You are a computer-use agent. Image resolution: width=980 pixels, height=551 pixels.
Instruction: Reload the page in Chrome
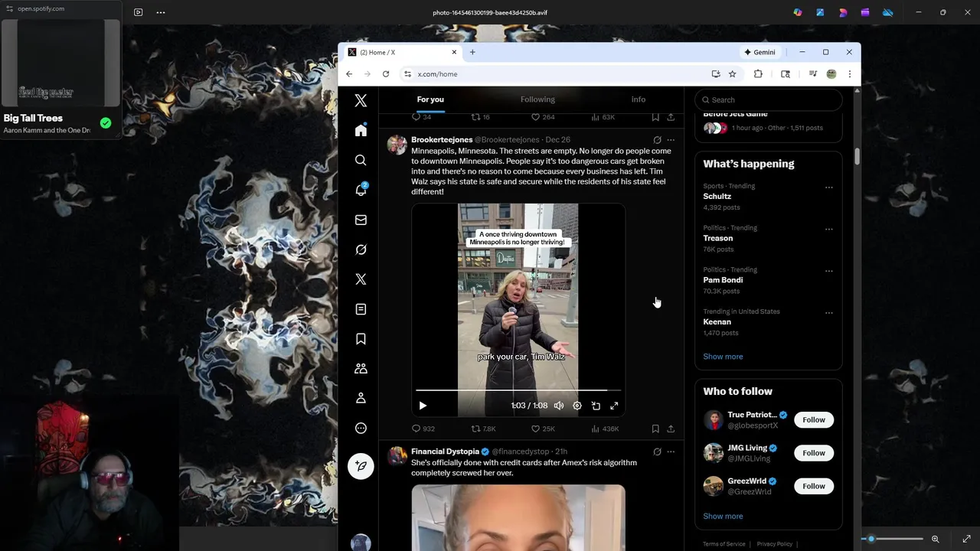[x=386, y=74]
